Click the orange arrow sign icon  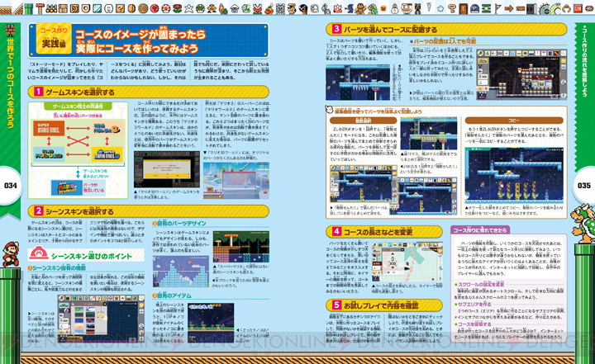(509, 8)
